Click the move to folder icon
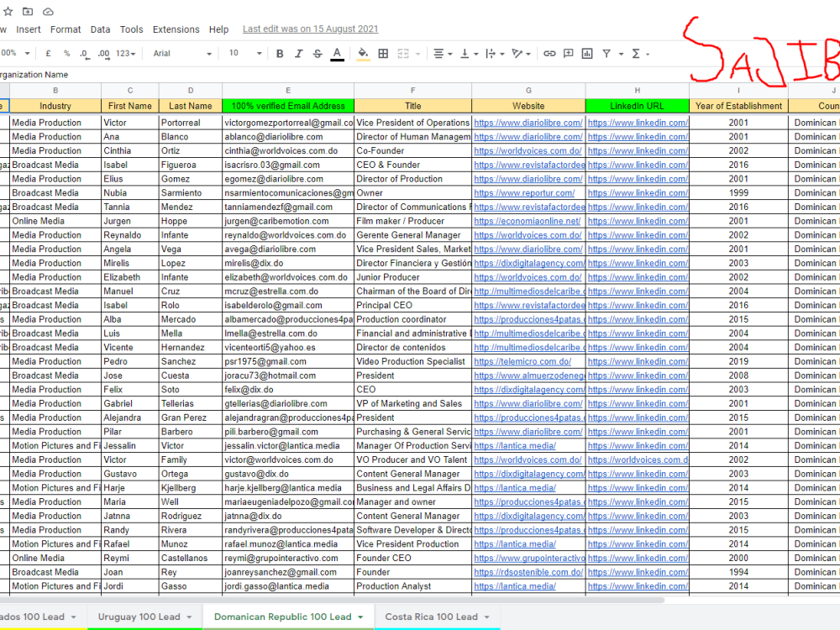This screenshot has width=840, height=630. click(28, 11)
